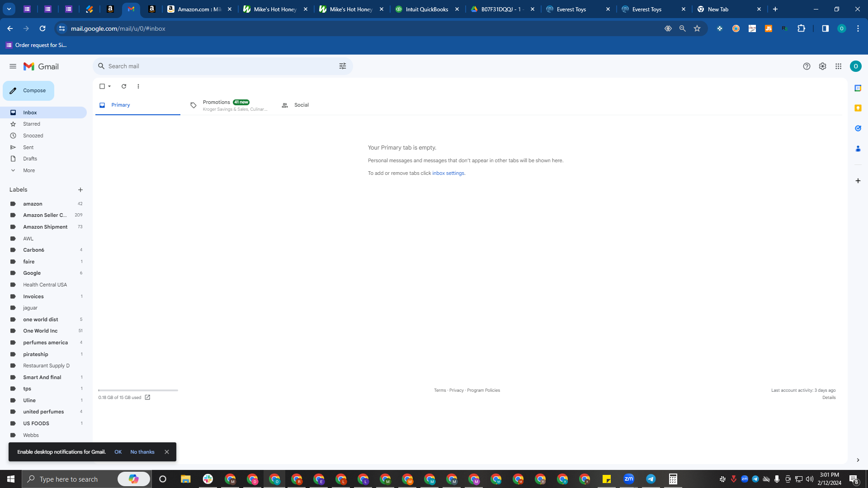Open Google Calendar side panel icon

click(x=858, y=88)
